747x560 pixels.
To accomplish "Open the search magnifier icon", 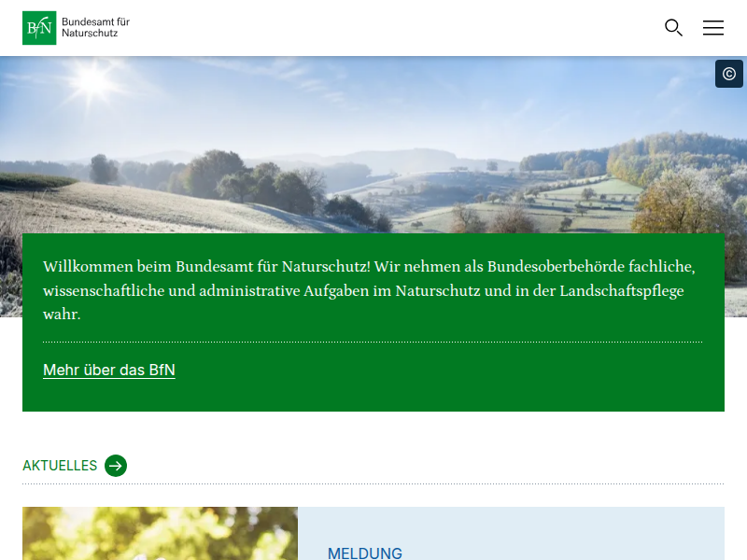I will [x=673, y=28].
